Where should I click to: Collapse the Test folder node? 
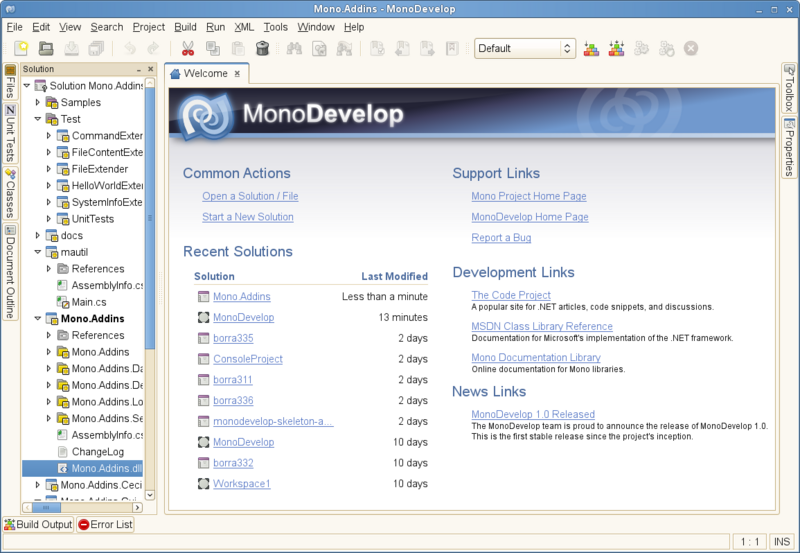click(38, 119)
